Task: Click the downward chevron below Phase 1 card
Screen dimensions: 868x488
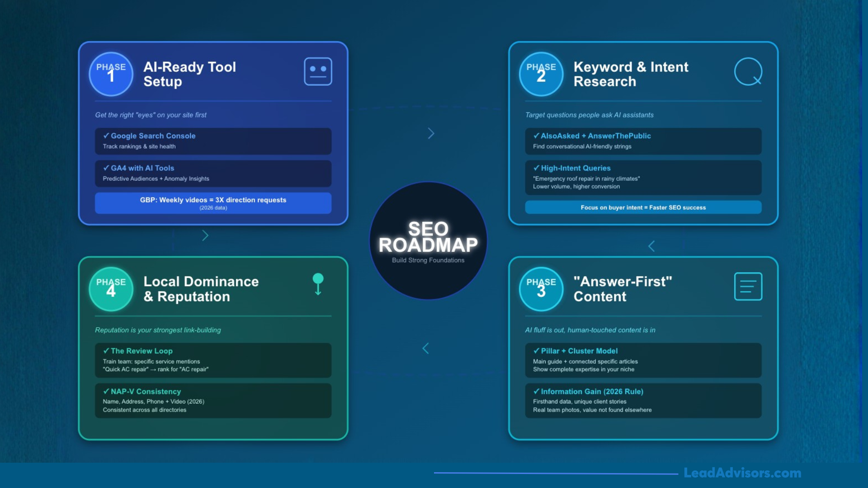Action: (x=205, y=235)
